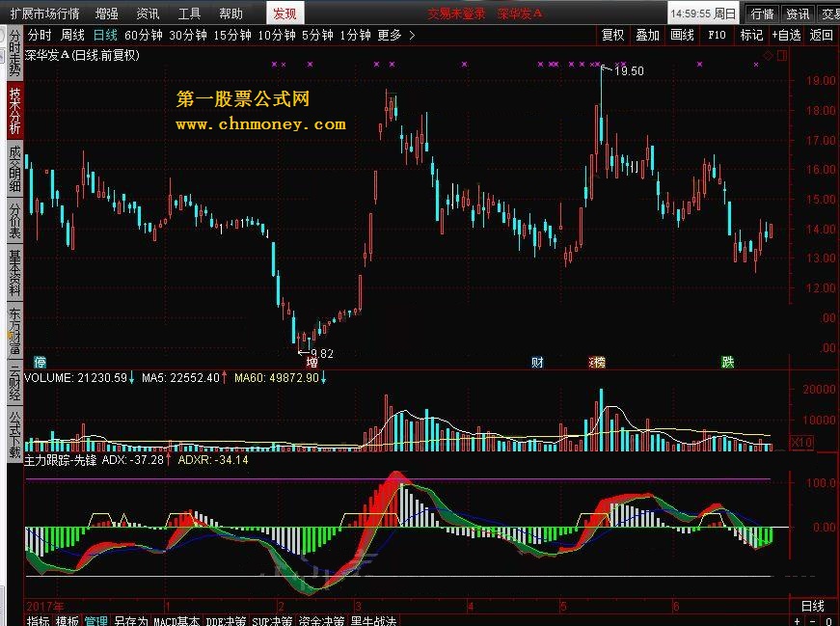Click the 跌 event marker icon
Screen dimensions: 840x626
click(727, 363)
